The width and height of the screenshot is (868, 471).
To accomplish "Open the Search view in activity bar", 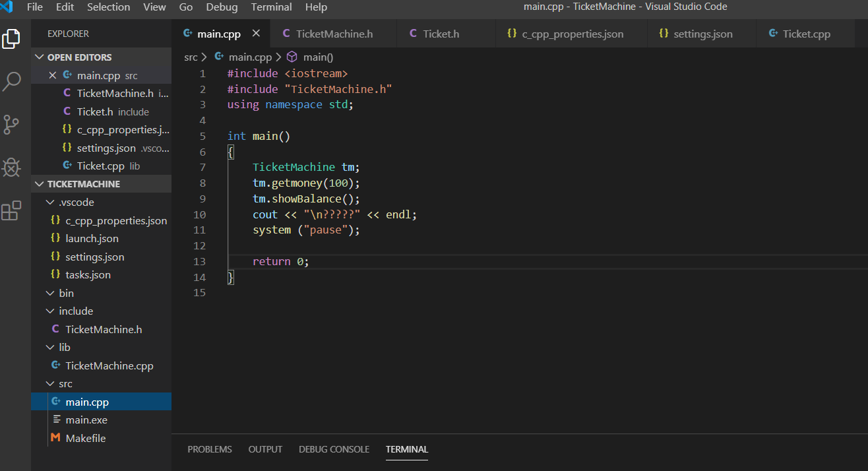I will click(x=11, y=82).
